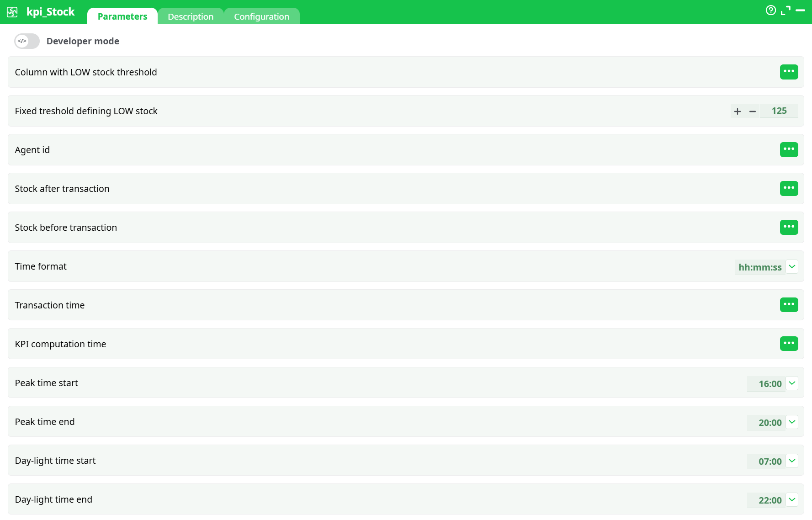The width and height of the screenshot is (812, 520).
Task: Open the Peak time start dropdown
Action: click(x=792, y=383)
